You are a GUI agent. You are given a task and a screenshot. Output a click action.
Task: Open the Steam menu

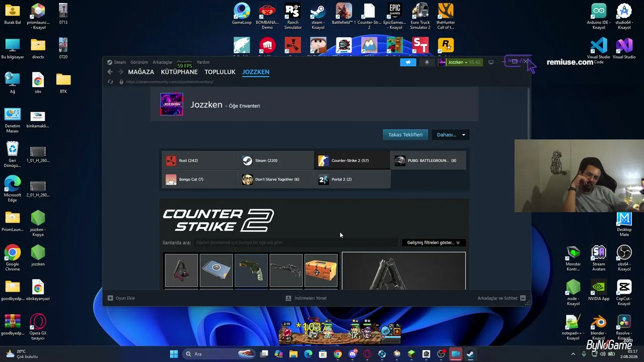tap(116, 62)
